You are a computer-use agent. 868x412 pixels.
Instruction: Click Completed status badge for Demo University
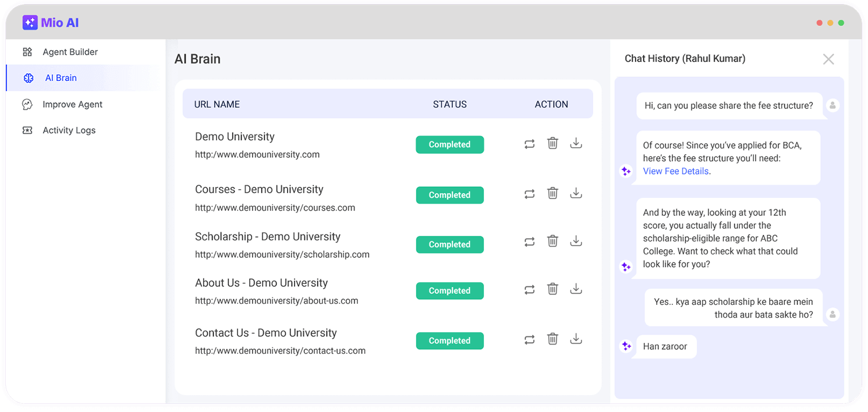[449, 144]
